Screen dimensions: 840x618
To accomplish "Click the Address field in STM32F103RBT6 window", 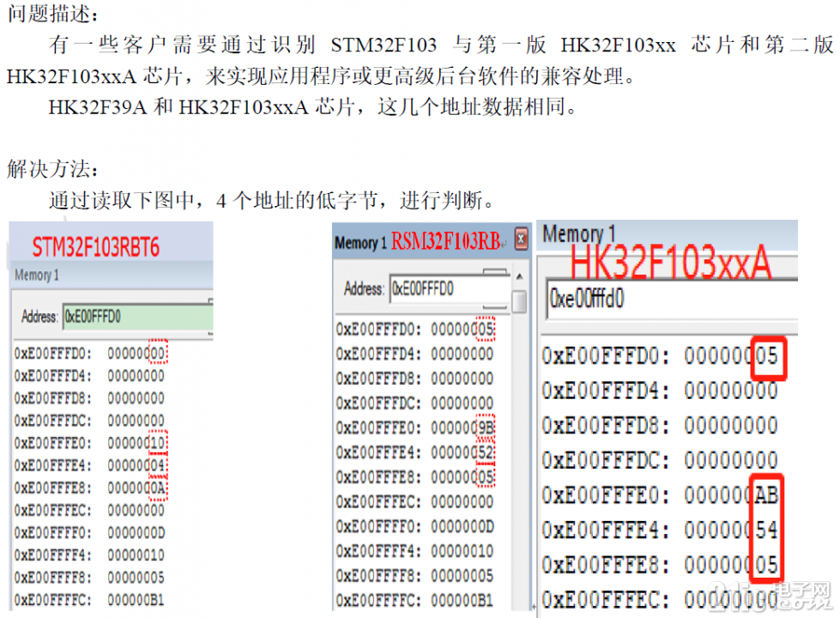I will pyautogui.click(x=138, y=317).
